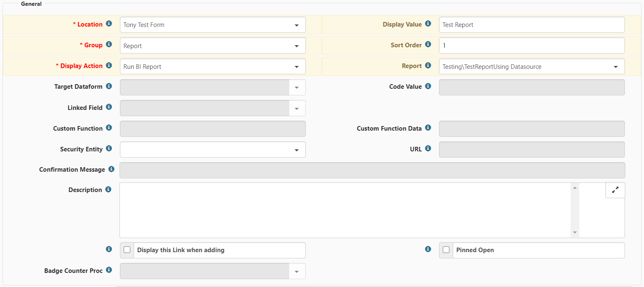Viewport: 644px width, 287px height.
Task: Click the info icon beside Report label
Action: pos(428,65)
